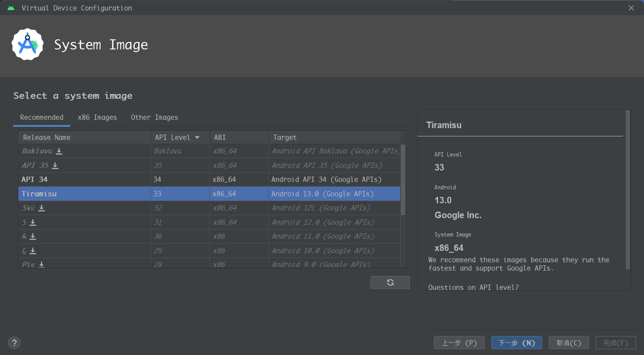This screenshot has width=644, height=355.
Task: Sort by the Release Name column header
Action: pyautogui.click(x=84, y=137)
